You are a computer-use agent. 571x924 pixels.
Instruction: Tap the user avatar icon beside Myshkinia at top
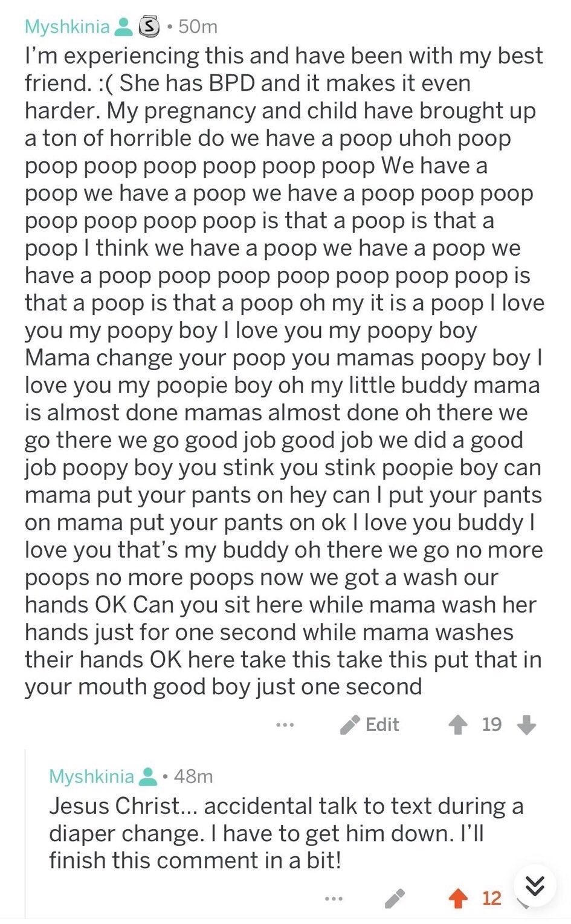[x=123, y=27]
